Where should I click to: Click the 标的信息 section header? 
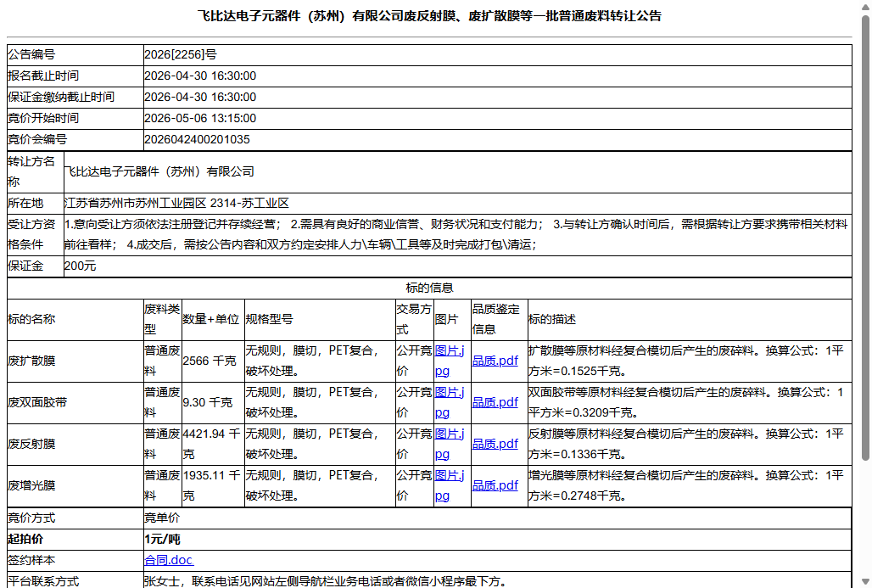click(x=429, y=288)
